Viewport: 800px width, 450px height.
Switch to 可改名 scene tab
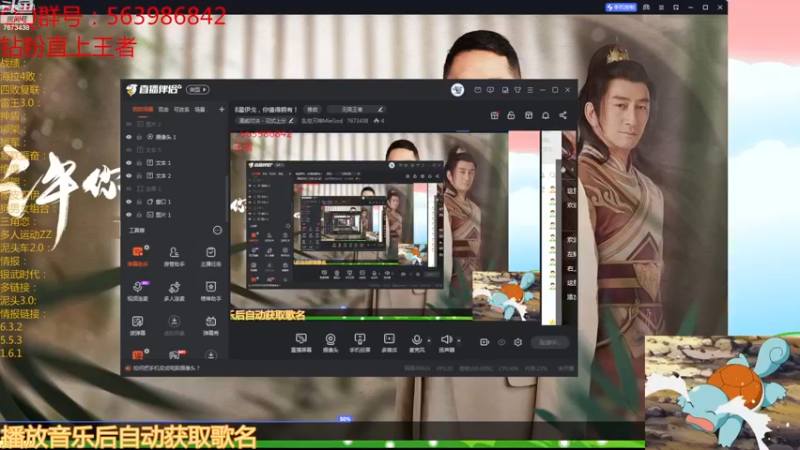point(182,109)
